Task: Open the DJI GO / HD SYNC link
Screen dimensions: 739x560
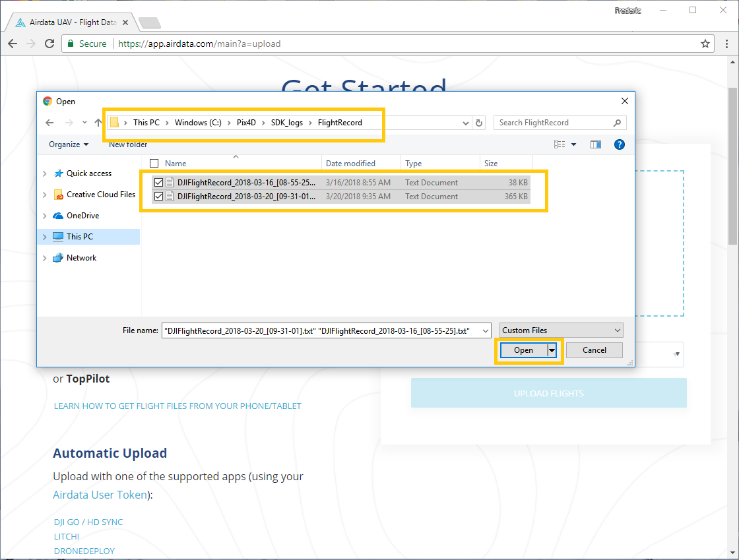Action: [88, 522]
